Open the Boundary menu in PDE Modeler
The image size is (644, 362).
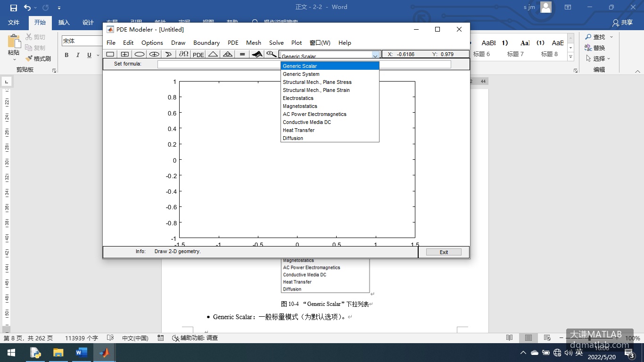[x=206, y=42]
